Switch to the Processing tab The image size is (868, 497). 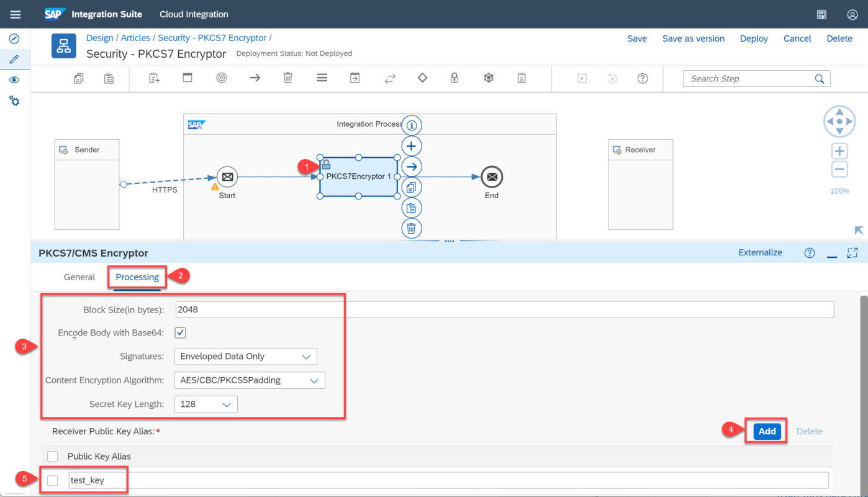(x=137, y=277)
